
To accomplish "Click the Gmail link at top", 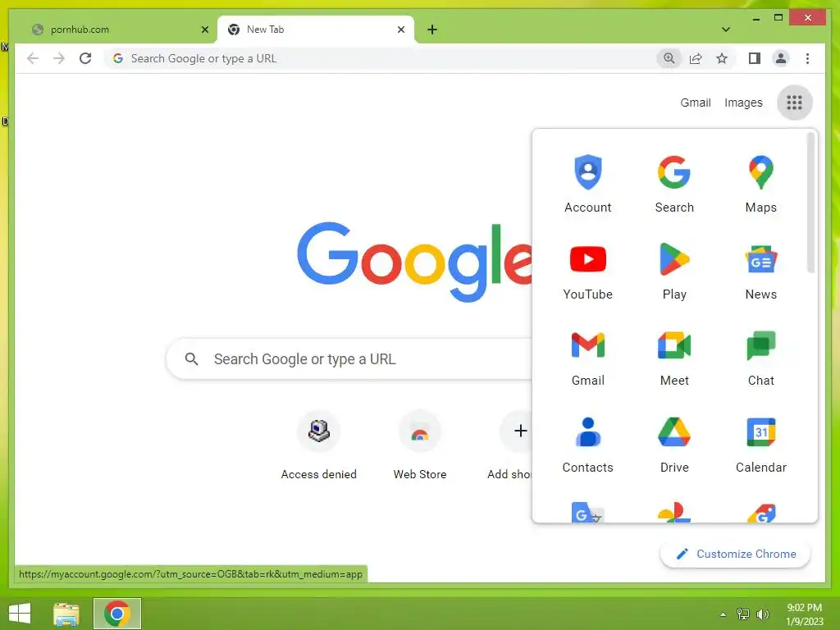I will pos(696,103).
